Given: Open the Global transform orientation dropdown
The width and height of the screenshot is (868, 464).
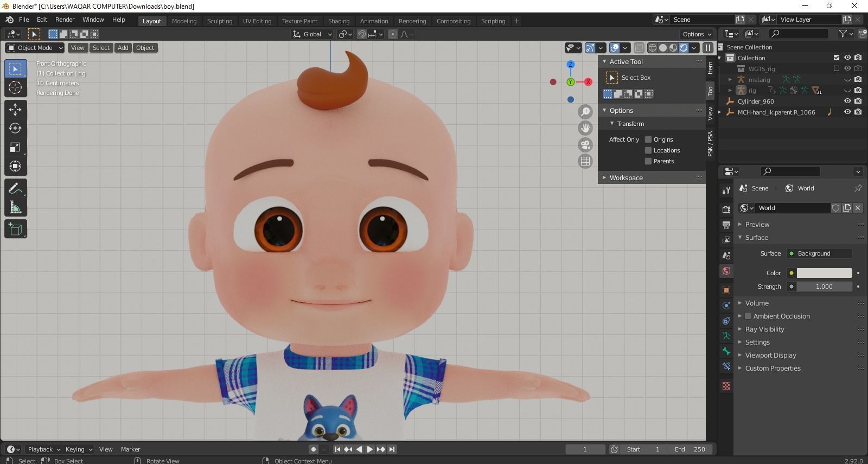Looking at the screenshot, I should click(x=312, y=34).
